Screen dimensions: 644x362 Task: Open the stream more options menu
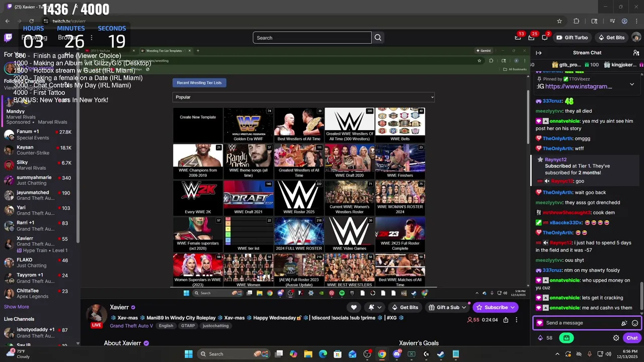pyautogui.click(x=516, y=320)
